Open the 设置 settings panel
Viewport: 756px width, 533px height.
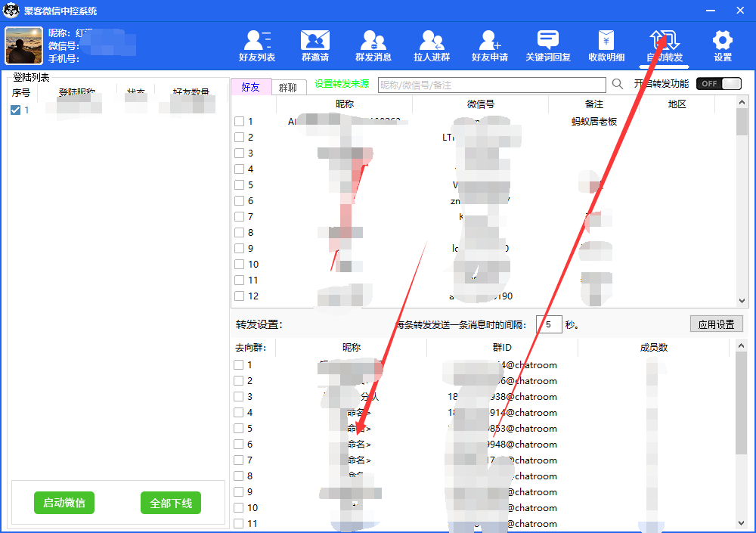tap(722, 45)
